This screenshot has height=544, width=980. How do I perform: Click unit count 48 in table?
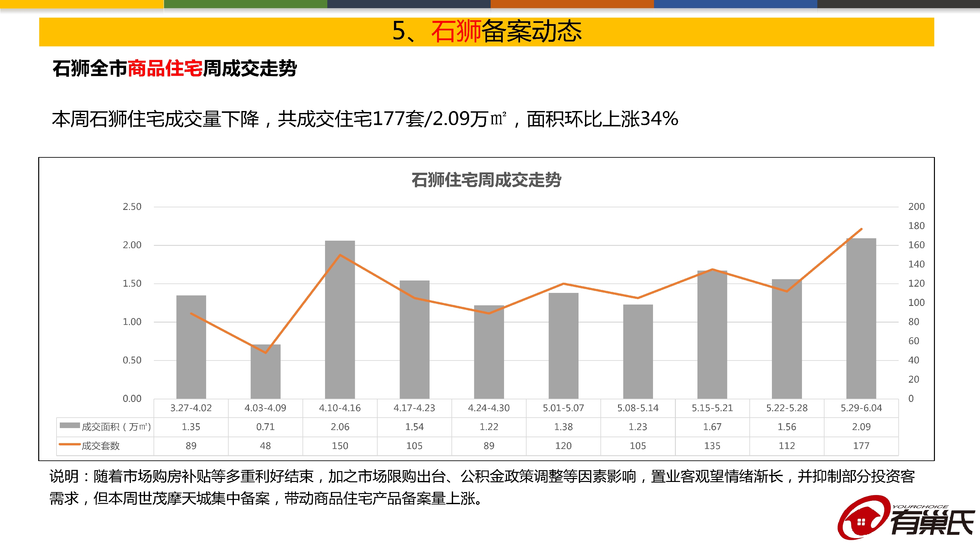(x=266, y=446)
